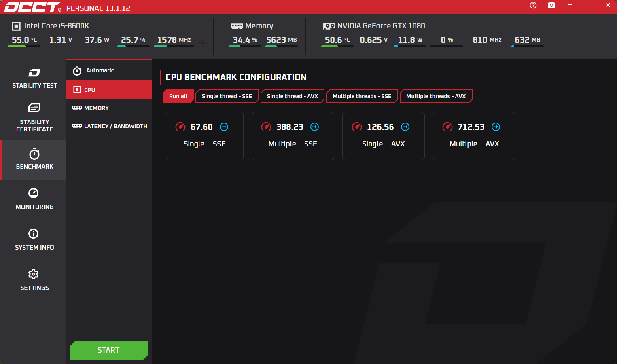Start the benchmark with START button

(109, 350)
